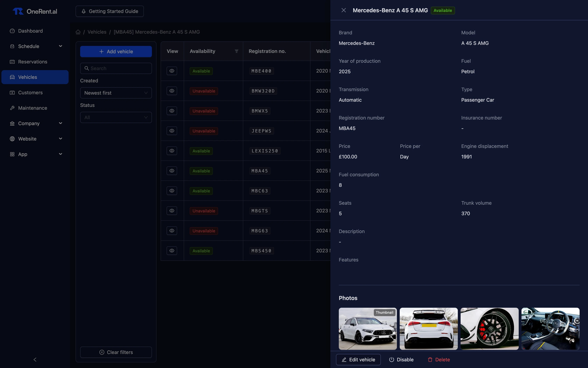View details of the MBA45 vehicle row
Screen dimensions: 588x368
172,171
